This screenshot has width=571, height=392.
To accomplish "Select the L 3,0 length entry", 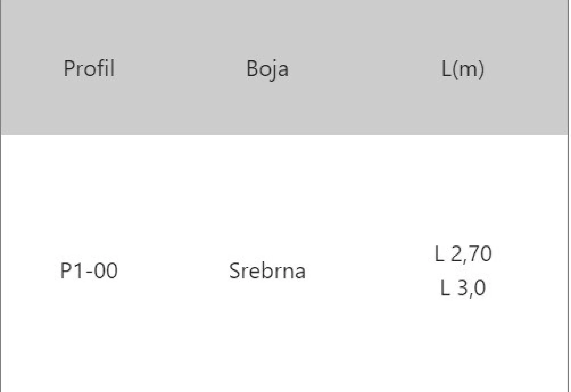I will (x=463, y=288).
